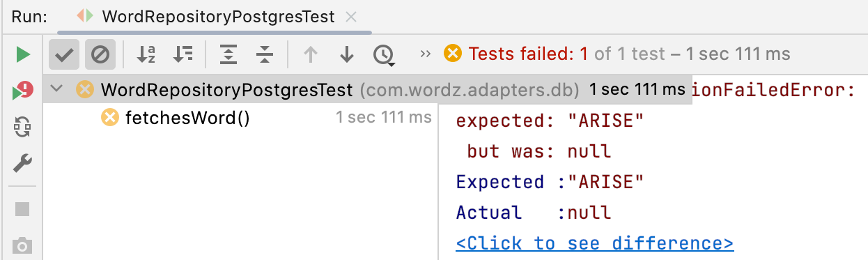Rerun failed tests icon
The height and width of the screenshot is (260, 868).
pos(23,91)
